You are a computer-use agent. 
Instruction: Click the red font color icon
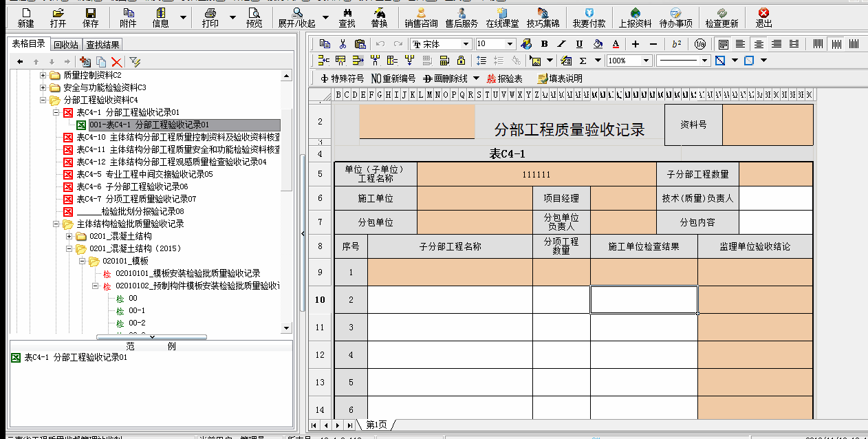coord(616,44)
